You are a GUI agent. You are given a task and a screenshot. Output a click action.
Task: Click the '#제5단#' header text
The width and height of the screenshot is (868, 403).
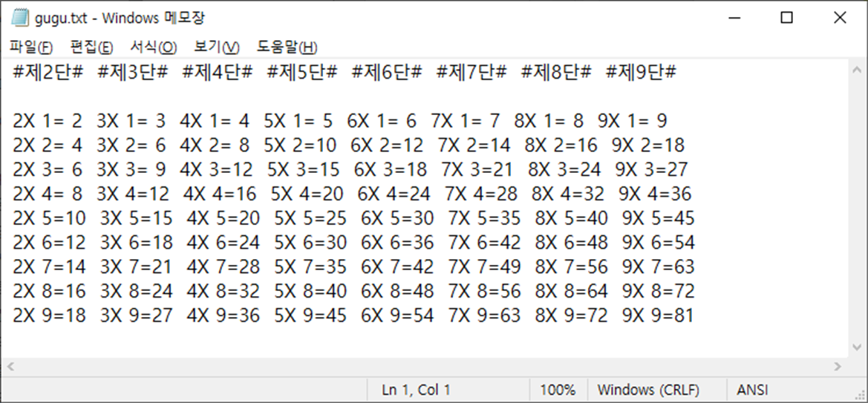pos(302,73)
